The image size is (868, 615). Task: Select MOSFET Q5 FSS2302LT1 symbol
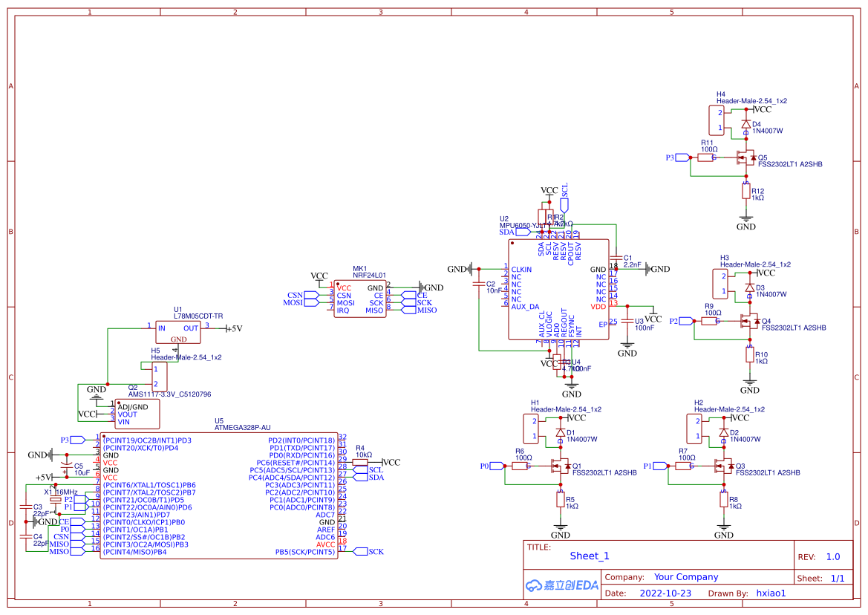(746, 158)
